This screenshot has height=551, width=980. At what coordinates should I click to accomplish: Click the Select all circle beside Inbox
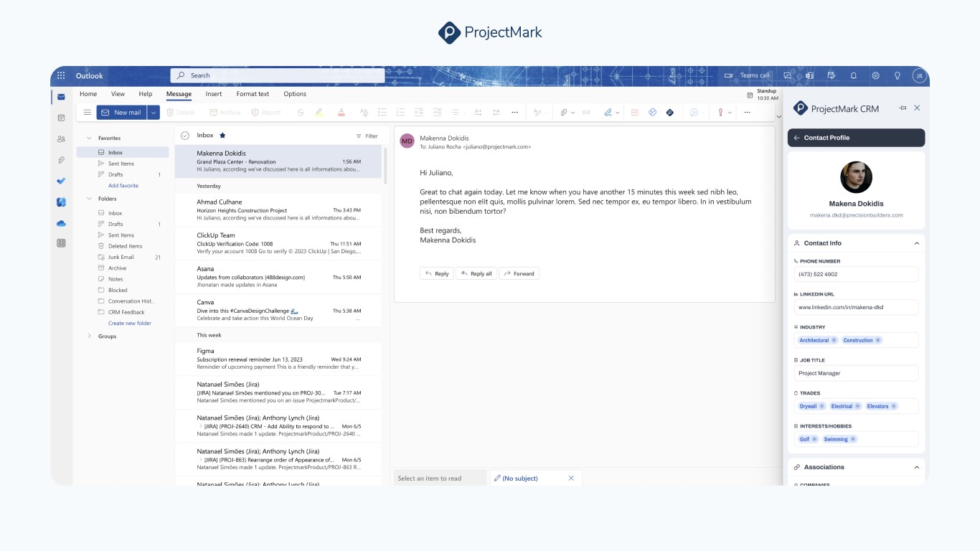pos(184,135)
